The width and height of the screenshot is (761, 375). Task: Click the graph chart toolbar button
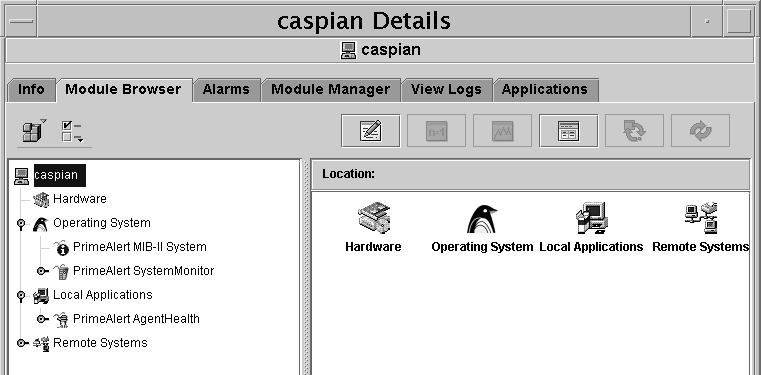(502, 130)
